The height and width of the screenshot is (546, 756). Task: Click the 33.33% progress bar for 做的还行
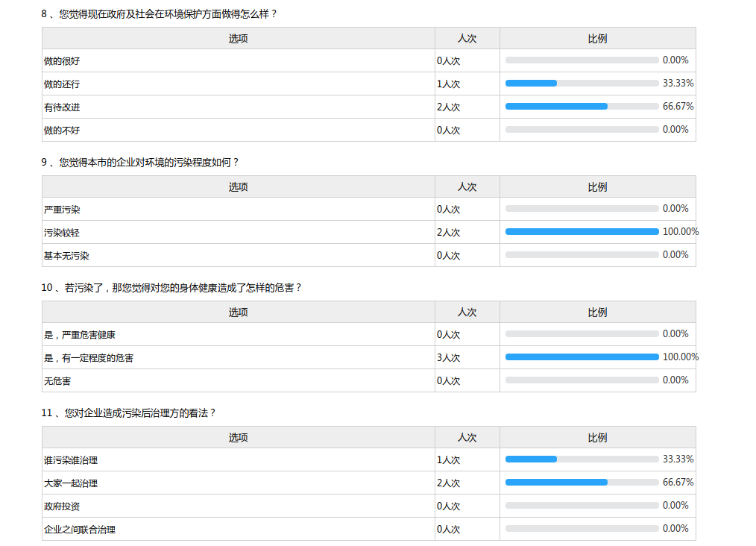pos(582,84)
